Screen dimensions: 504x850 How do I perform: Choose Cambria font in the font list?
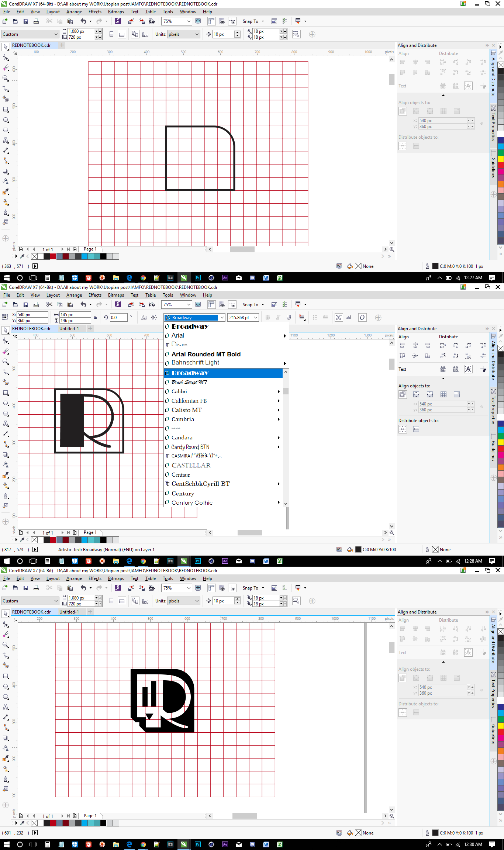tap(183, 419)
